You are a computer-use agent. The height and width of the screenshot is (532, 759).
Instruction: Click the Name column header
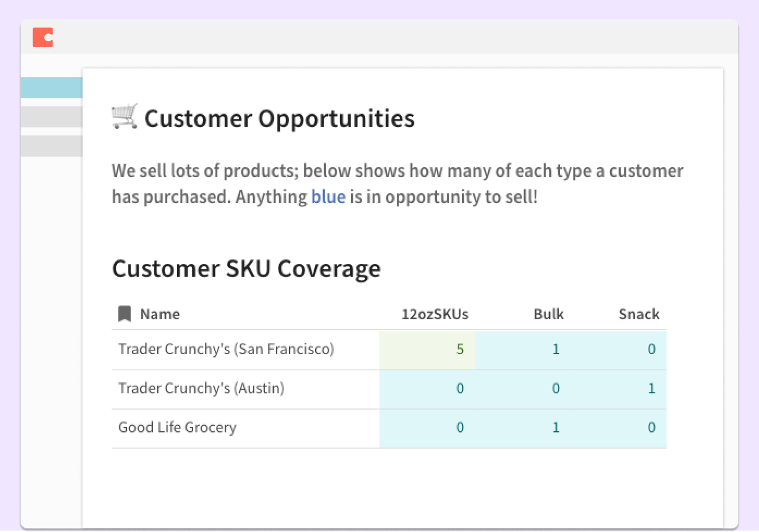160,314
